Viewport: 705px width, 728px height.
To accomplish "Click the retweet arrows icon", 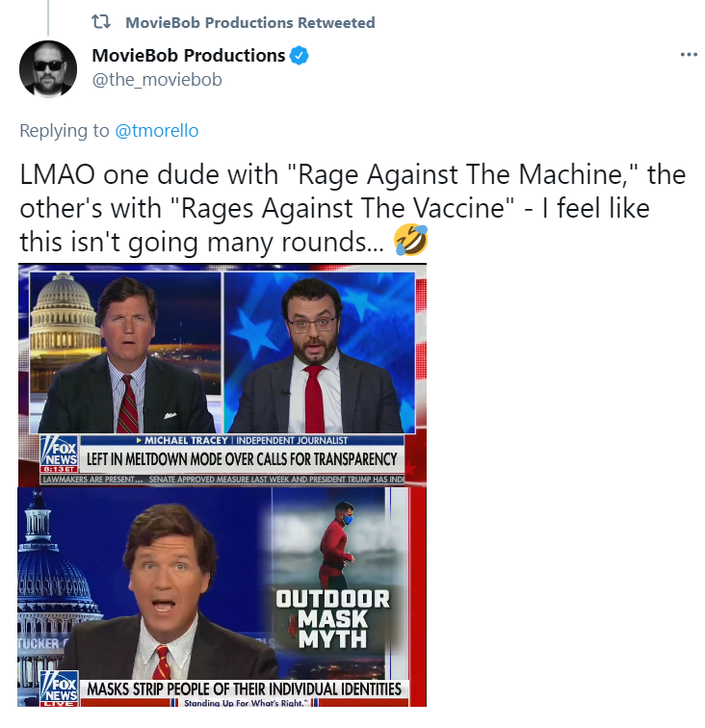I will (x=101, y=21).
